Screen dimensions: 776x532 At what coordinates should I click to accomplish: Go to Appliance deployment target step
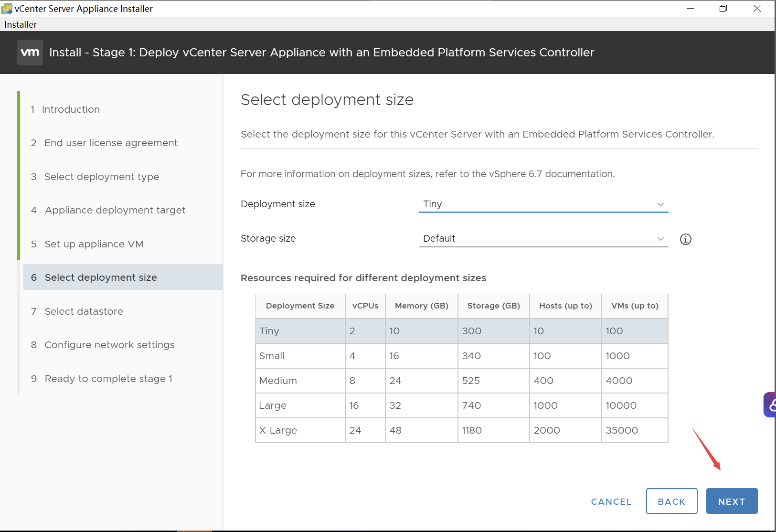click(108, 210)
